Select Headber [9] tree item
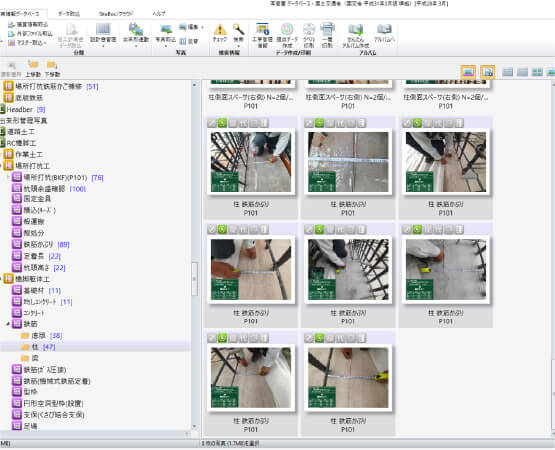 click(23, 109)
